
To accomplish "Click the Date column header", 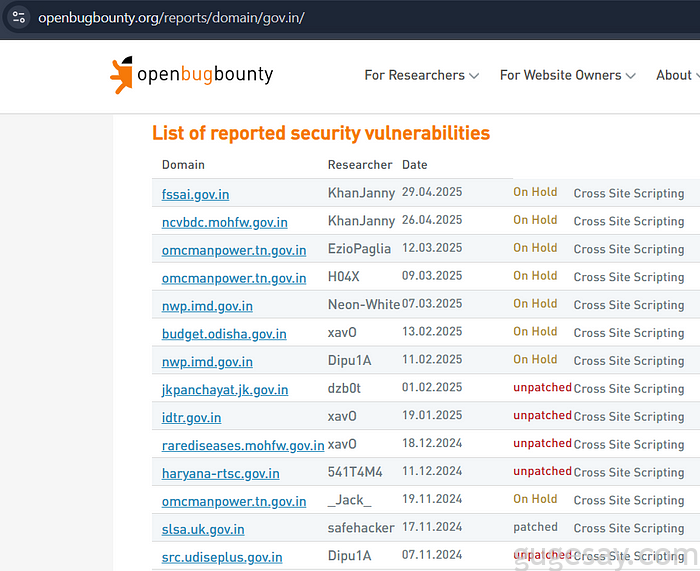I will 415,165.
